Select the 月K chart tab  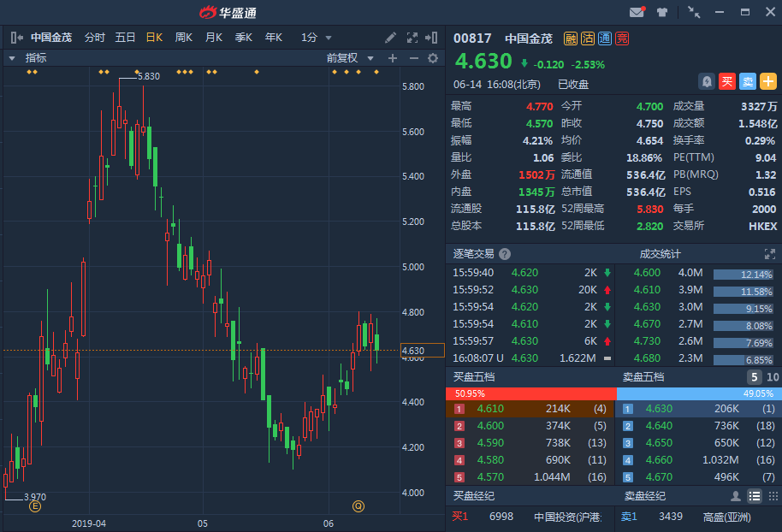tap(214, 38)
